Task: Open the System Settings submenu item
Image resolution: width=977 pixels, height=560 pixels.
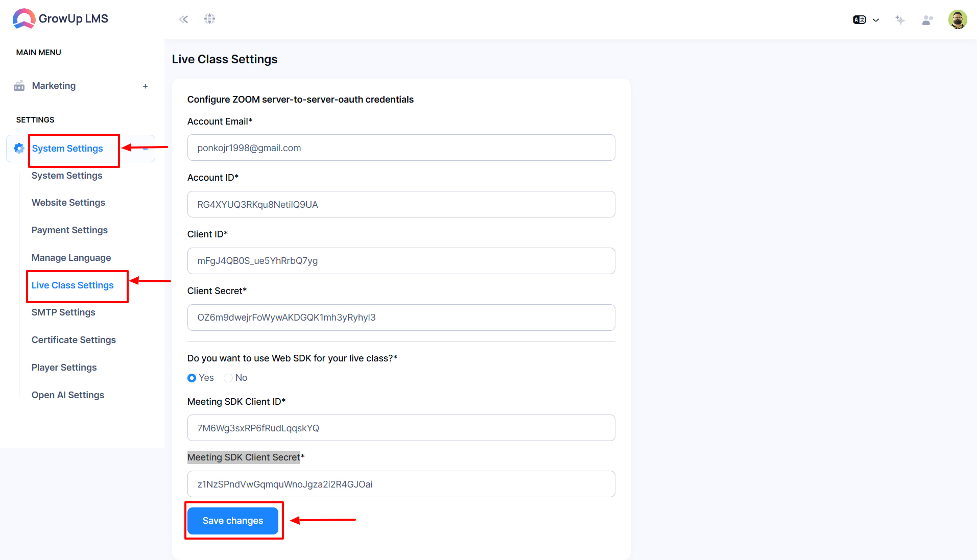Action: (x=67, y=176)
